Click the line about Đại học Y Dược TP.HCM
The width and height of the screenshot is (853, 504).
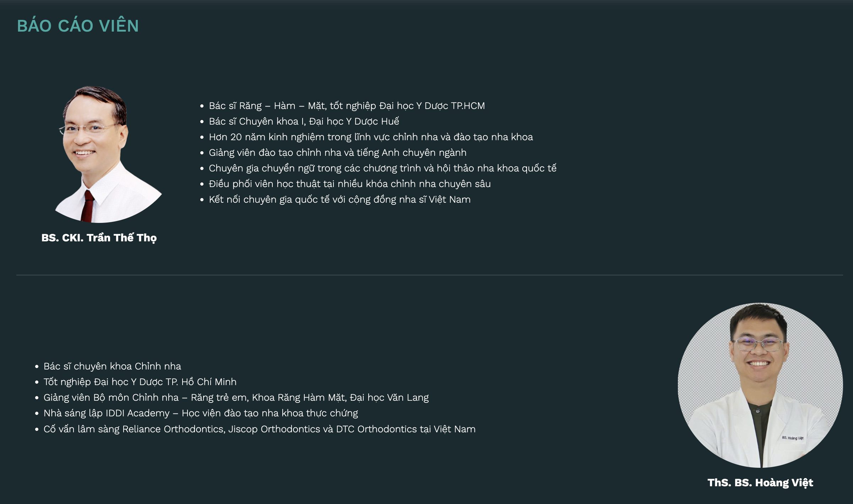pos(347,106)
